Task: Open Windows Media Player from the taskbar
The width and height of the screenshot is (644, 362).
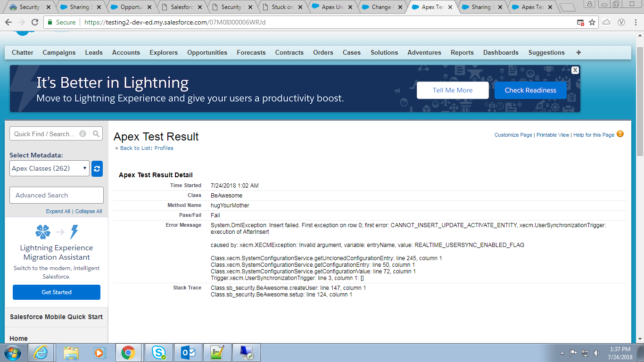Action: tap(99, 353)
